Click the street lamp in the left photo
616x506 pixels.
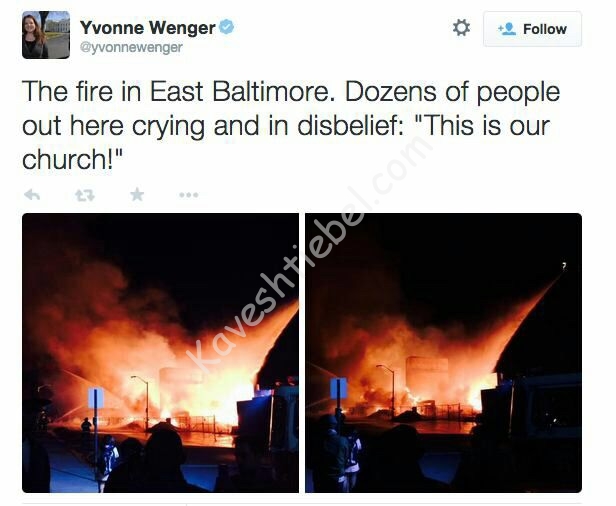[142, 403]
